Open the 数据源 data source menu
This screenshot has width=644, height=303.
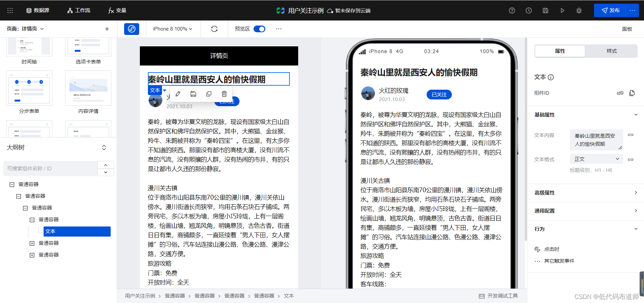coord(38,10)
